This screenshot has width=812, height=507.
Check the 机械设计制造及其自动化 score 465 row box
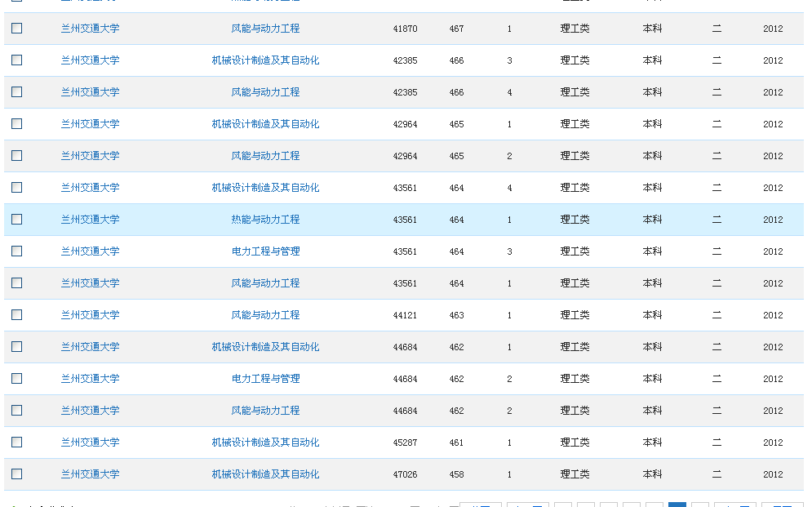tap(16, 124)
